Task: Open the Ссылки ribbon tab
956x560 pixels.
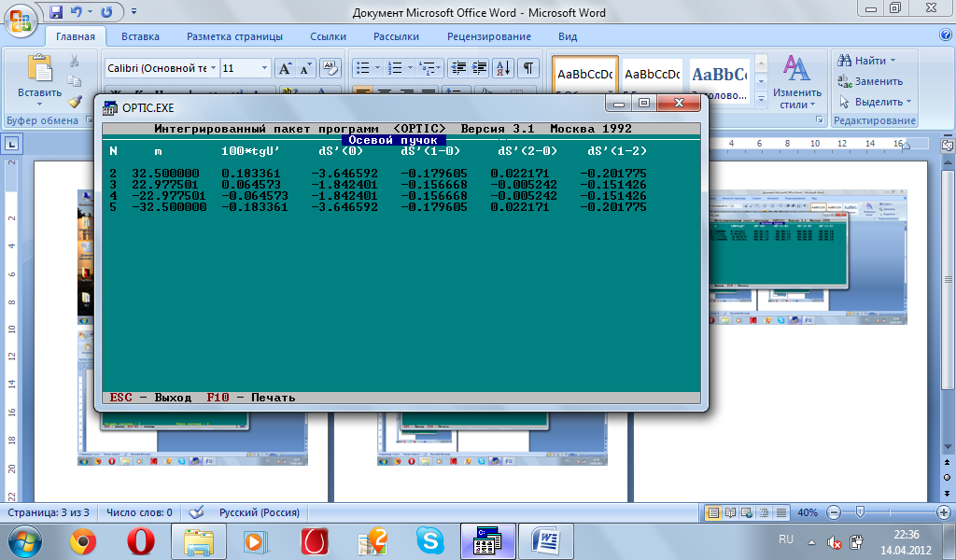Action: point(328,36)
